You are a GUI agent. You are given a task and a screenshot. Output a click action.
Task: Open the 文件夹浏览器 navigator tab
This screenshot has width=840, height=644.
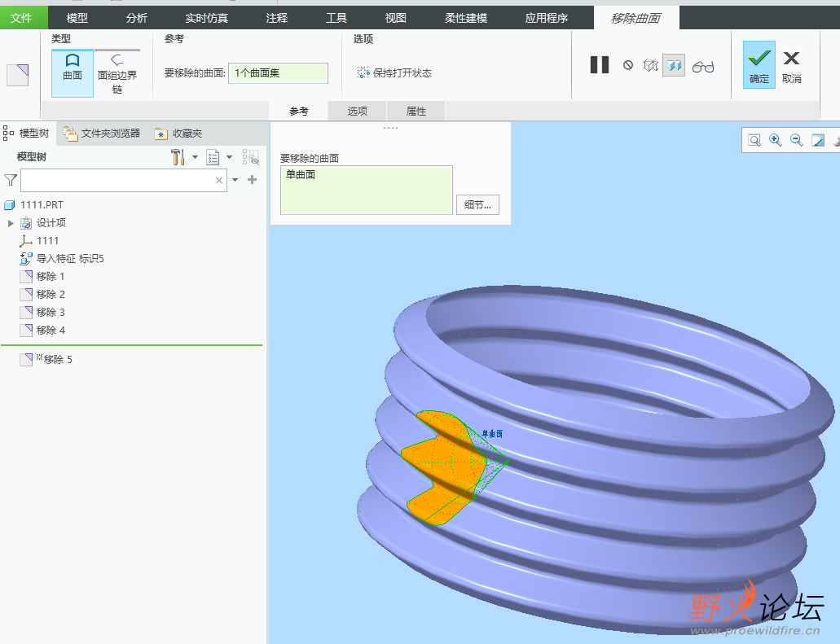click(102, 133)
